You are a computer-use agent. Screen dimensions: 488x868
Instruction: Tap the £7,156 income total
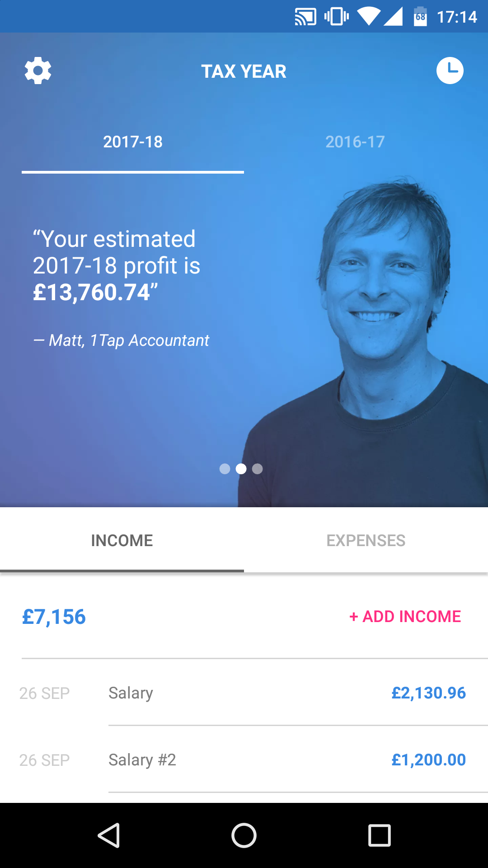point(54,617)
